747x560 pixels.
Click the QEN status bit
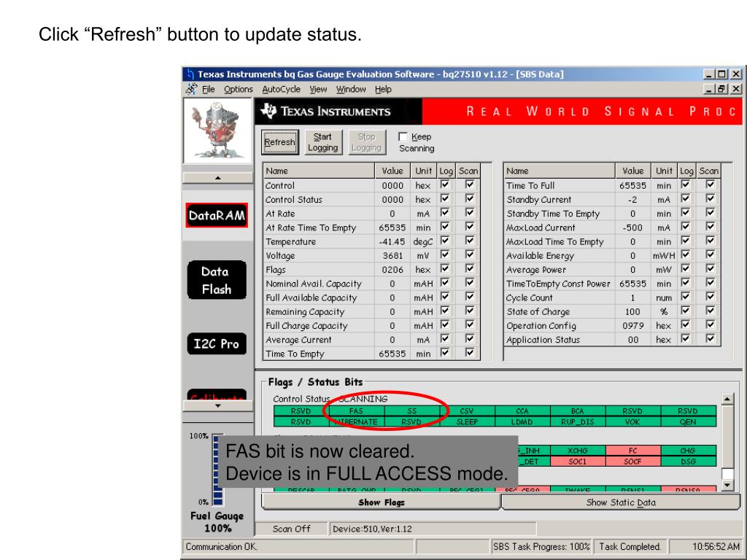[689, 422]
